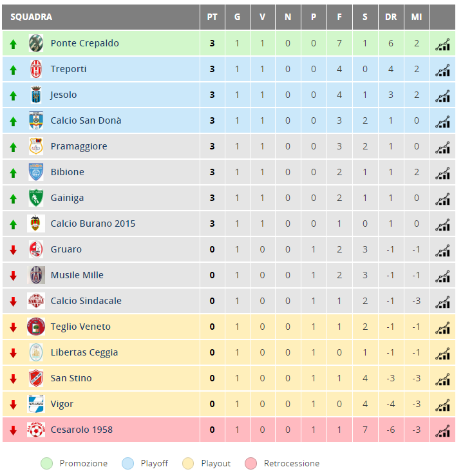Open the trend chart icon for Ponte Crepaldo
Viewport: 463px width, 476px height.
pyautogui.click(x=442, y=44)
